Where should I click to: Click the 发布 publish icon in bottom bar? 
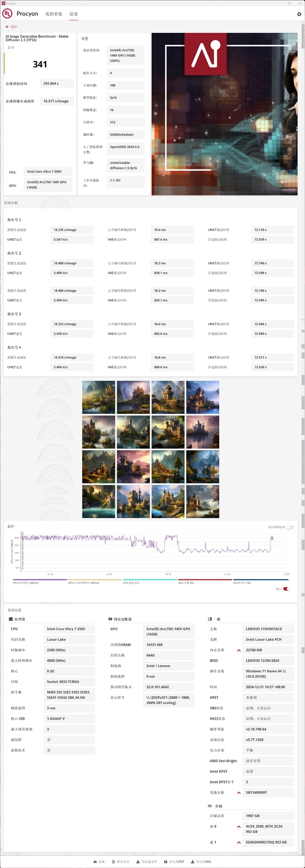point(95,862)
